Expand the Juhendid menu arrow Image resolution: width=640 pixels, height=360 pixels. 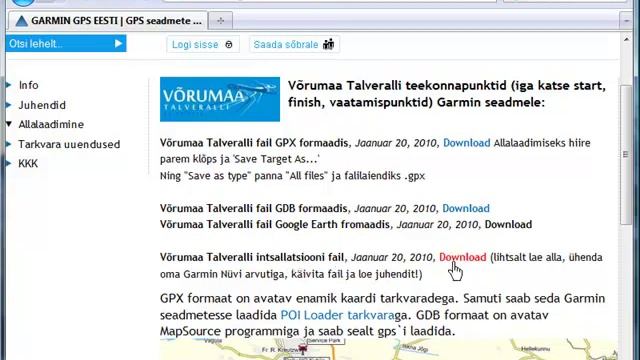click(x=9, y=105)
